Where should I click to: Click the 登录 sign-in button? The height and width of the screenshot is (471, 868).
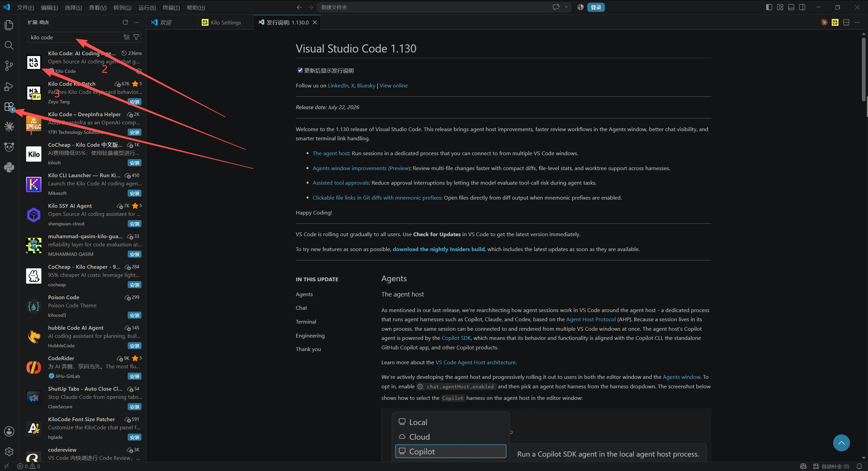(596, 7)
